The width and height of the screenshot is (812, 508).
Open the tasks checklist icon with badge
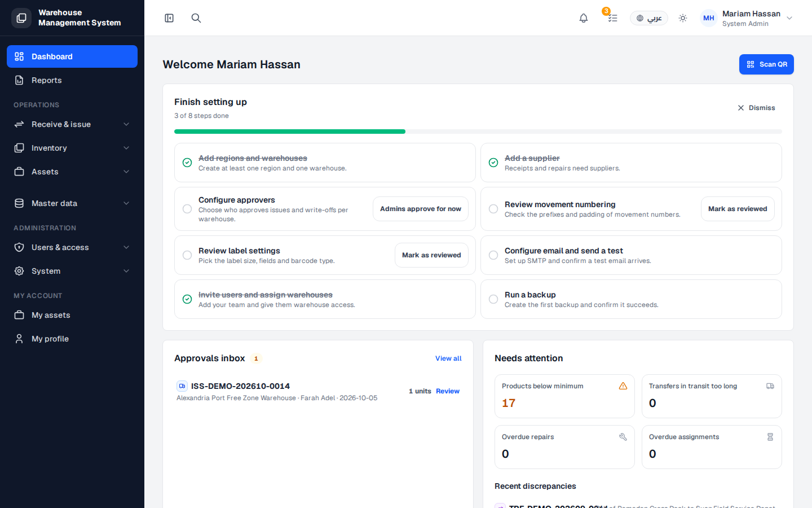[x=612, y=18]
